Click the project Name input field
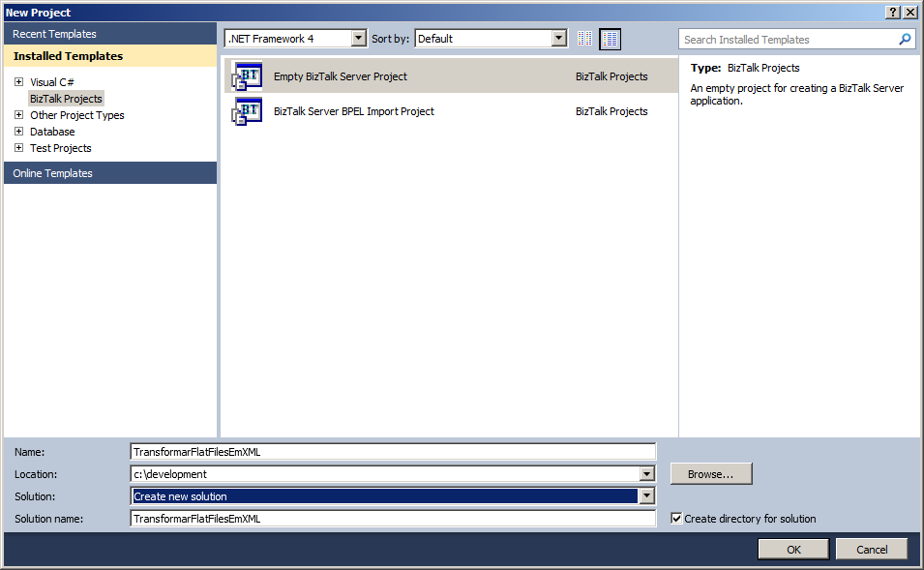The image size is (924, 570). pos(393,452)
